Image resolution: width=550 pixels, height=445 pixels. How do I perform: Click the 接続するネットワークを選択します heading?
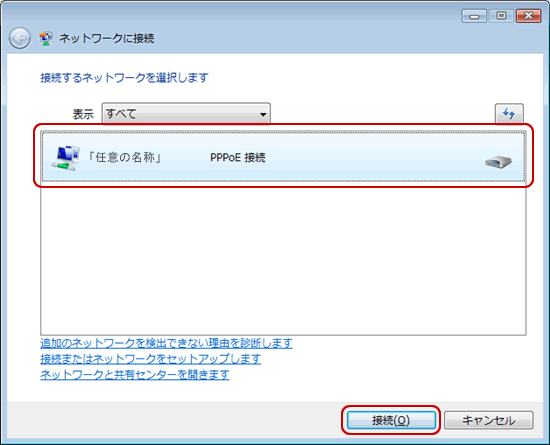click(125, 77)
